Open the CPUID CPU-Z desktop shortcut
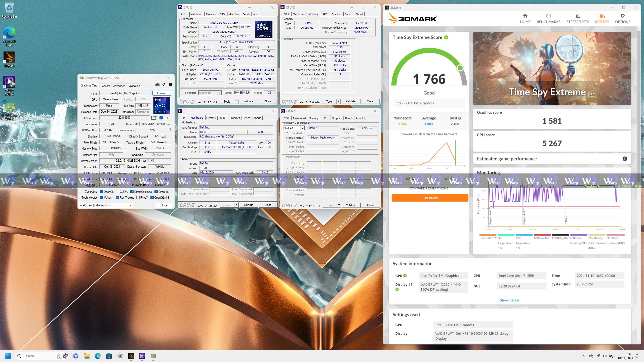 tap(9, 86)
